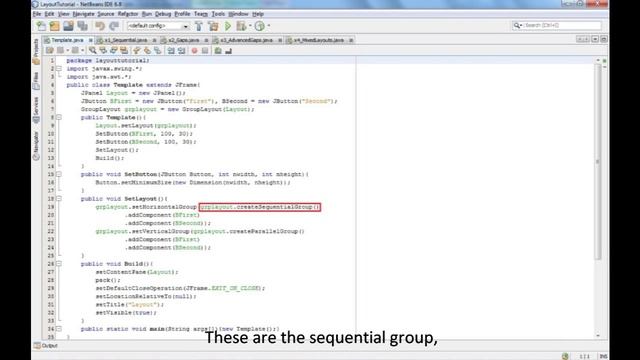
Task: Toggle Bookmark on the current line
Action: (157, 51)
